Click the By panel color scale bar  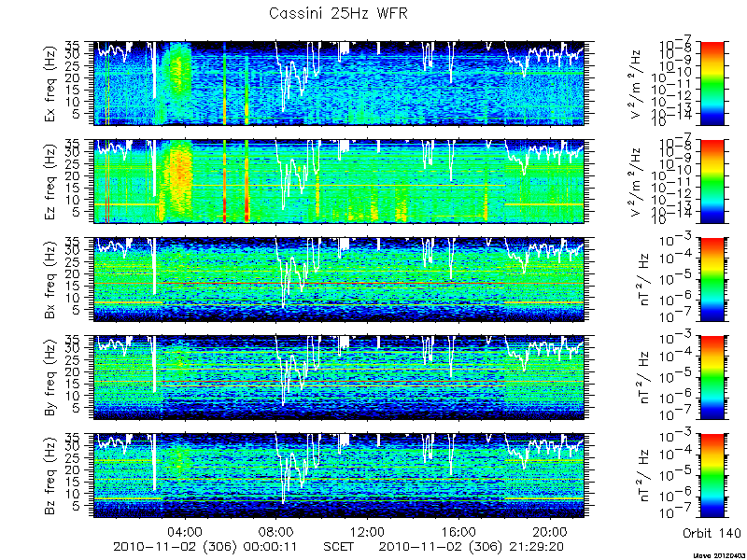pyautogui.click(x=712, y=378)
